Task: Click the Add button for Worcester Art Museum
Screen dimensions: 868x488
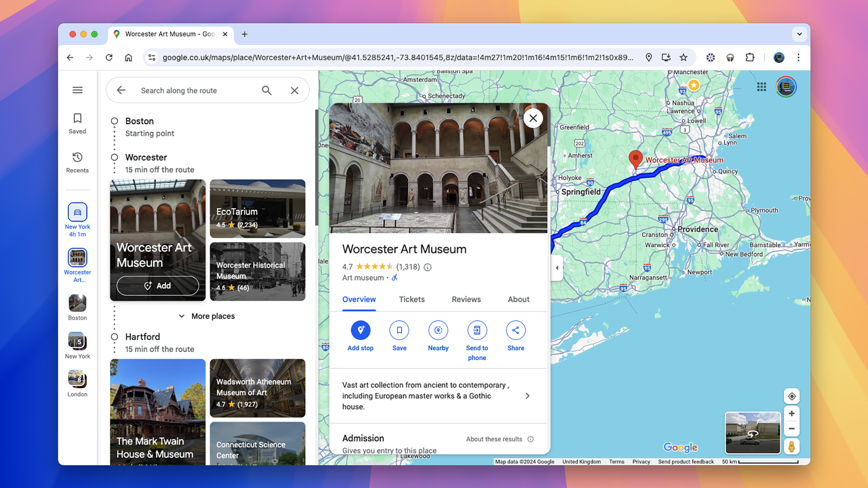Action: (158, 285)
